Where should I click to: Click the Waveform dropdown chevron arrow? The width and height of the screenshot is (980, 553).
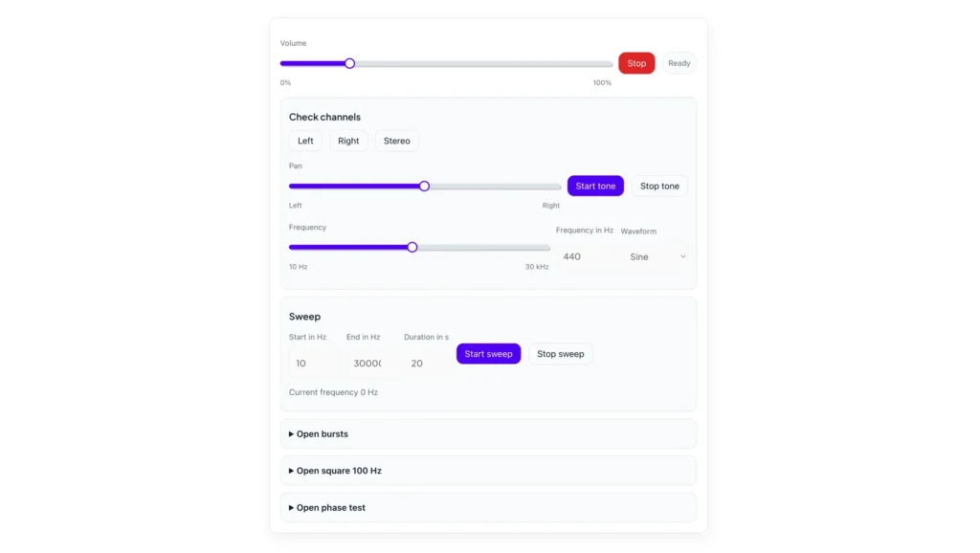682,256
